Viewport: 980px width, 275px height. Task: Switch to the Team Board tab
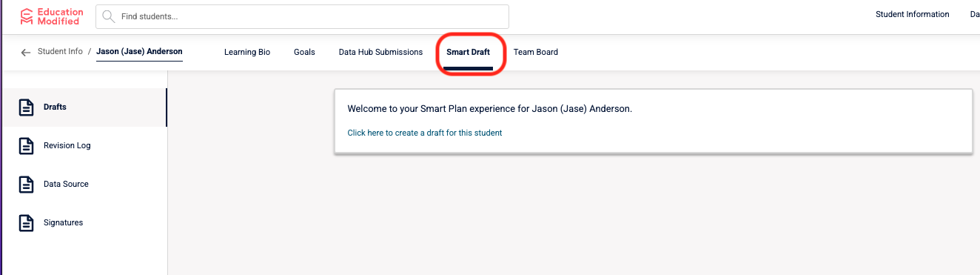[x=536, y=52]
